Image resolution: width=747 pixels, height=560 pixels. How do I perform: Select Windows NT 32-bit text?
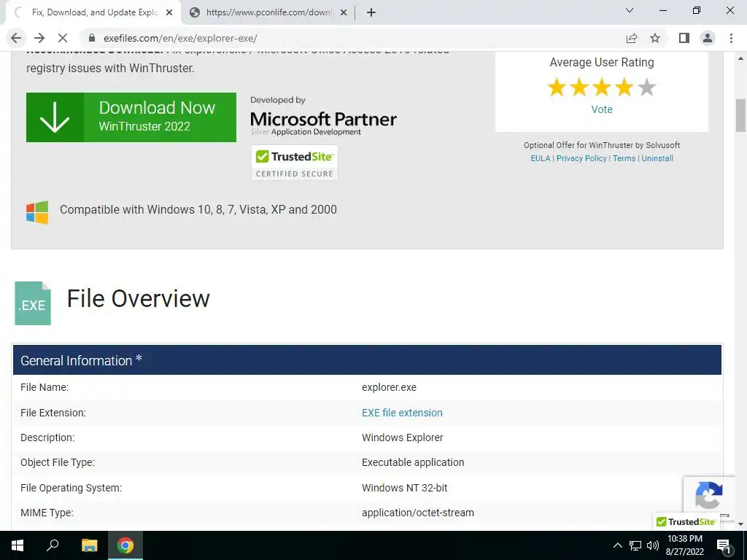(x=404, y=488)
